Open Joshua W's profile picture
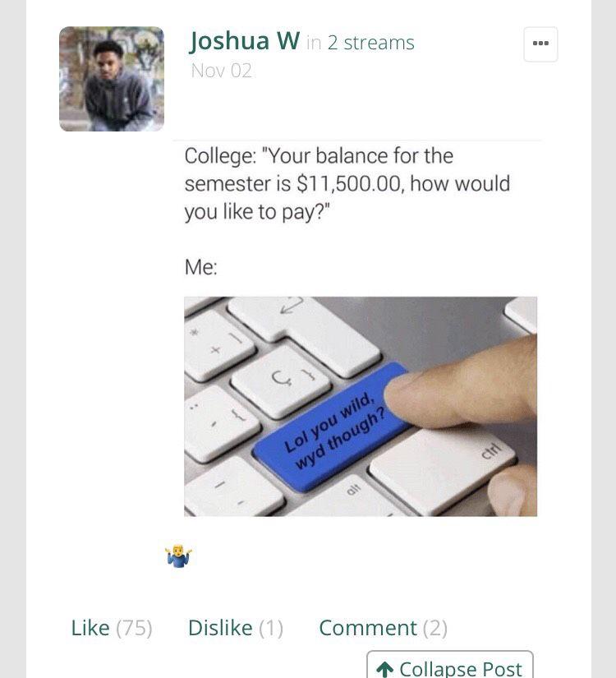Image resolution: width=616 pixels, height=678 pixels. pyautogui.click(x=112, y=79)
